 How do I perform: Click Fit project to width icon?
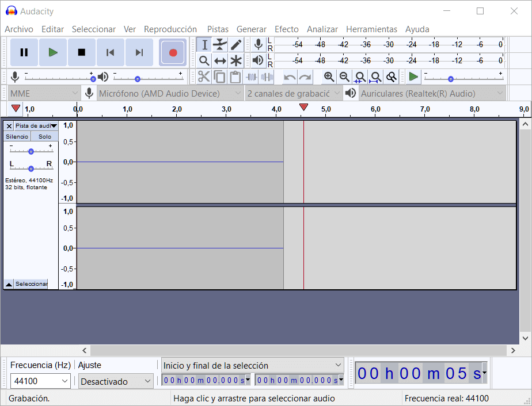click(375, 77)
